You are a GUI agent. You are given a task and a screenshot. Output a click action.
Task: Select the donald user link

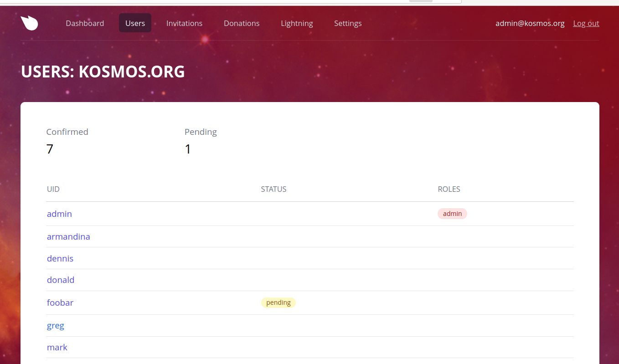[61, 280]
